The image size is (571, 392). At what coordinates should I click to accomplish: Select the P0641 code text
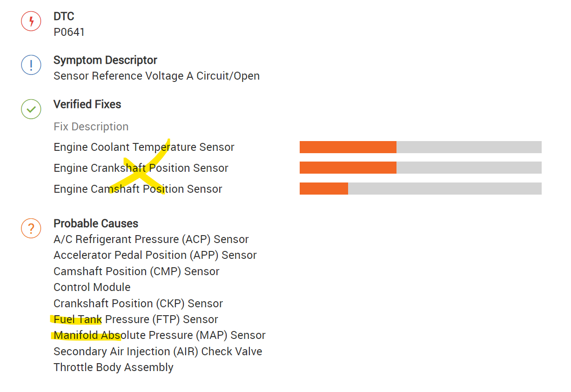[x=69, y=32]
